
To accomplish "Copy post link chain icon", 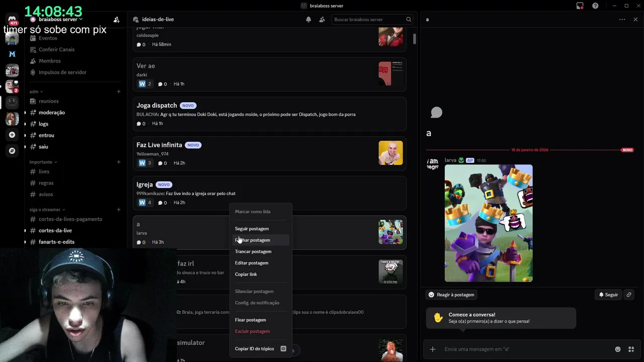I will pyautogui.click(x=629, y=295).
